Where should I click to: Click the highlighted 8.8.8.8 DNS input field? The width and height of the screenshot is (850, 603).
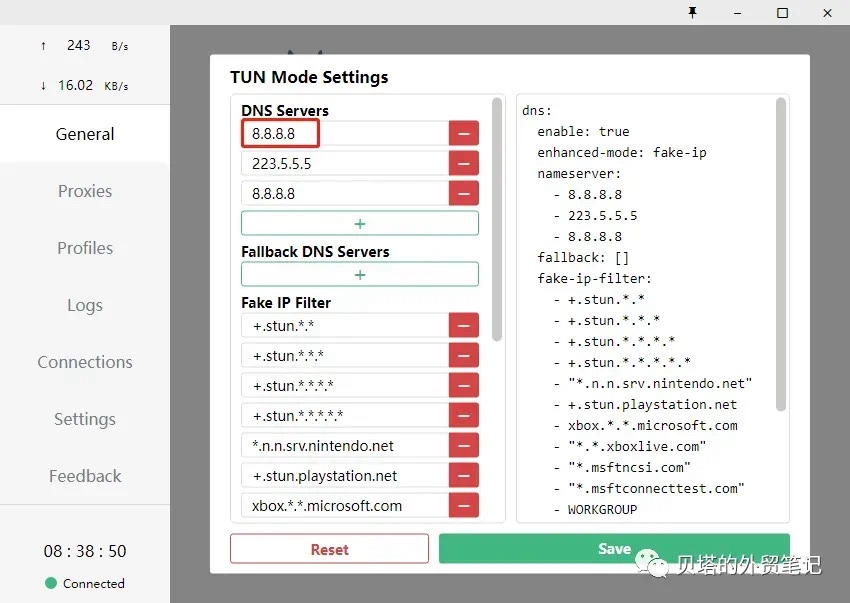pos(280,133)
